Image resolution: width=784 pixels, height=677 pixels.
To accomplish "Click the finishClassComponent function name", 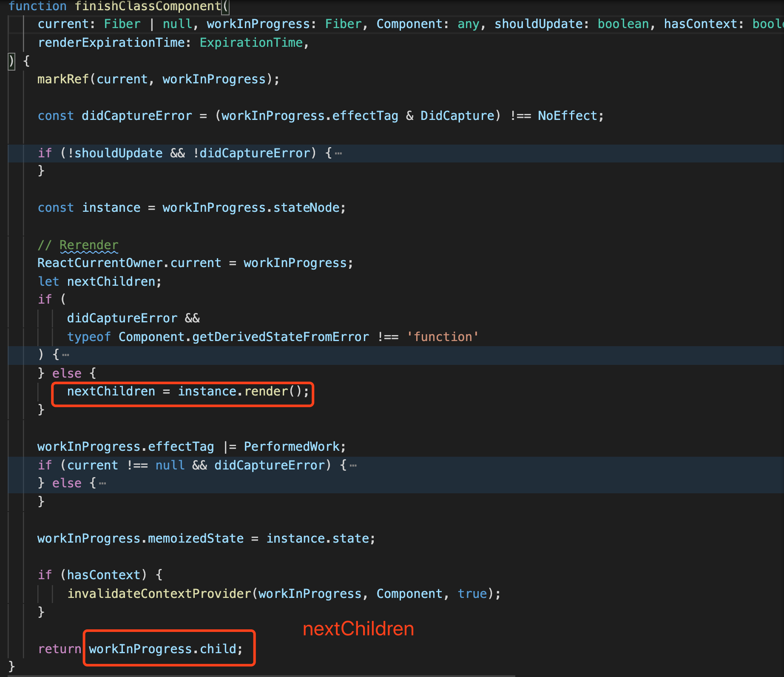I will (148, 6).
